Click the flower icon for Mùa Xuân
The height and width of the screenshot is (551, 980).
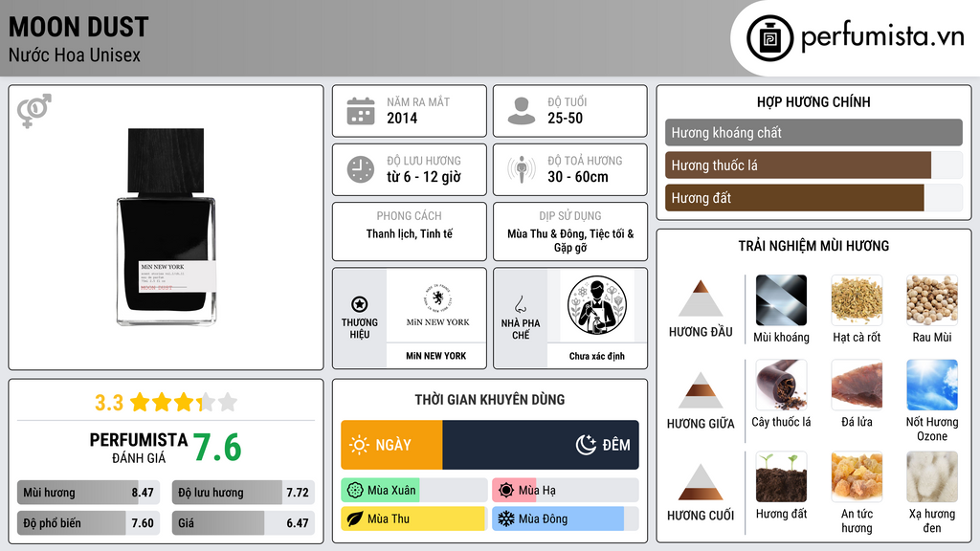pyautogui.click(x=355, y=491)
